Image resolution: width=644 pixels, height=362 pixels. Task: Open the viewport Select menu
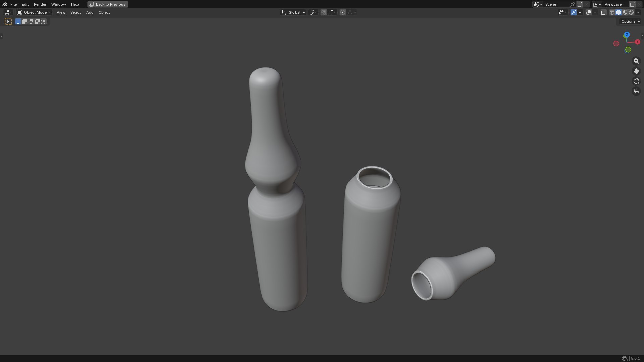pyautogui.click(x=75, y=12)
